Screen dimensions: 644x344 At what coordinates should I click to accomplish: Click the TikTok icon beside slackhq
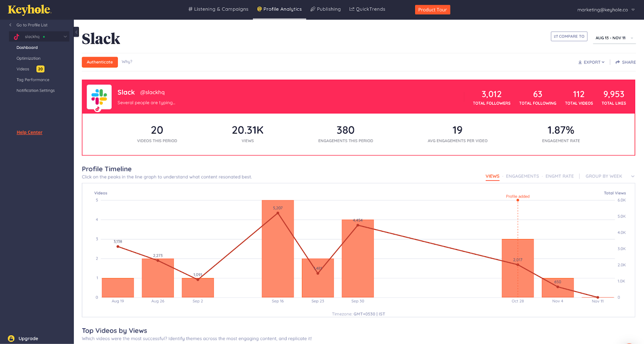point(17,37)
